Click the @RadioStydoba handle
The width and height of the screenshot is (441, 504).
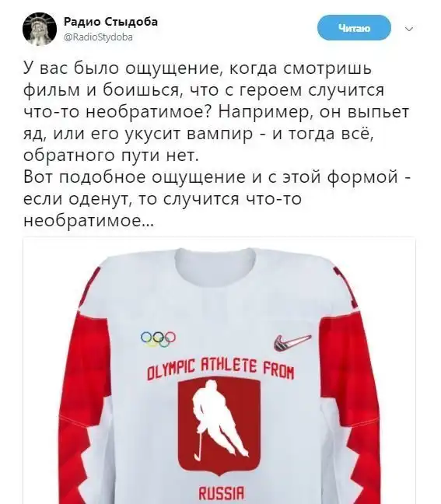[98, 37]
